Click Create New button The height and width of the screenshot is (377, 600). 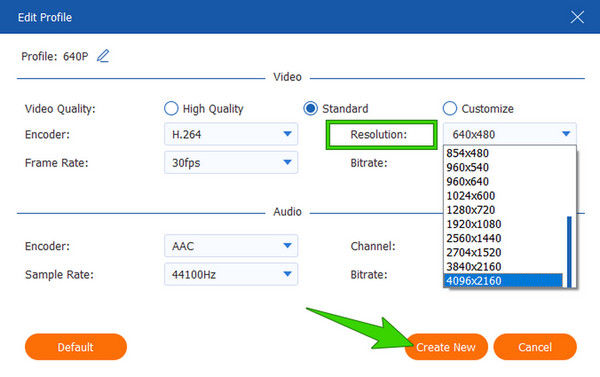446,347
